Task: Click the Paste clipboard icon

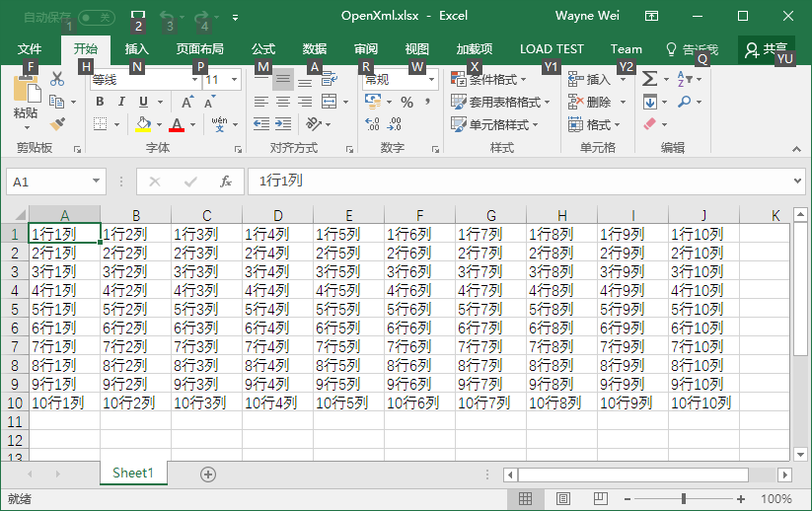Action: click(27, 88)
